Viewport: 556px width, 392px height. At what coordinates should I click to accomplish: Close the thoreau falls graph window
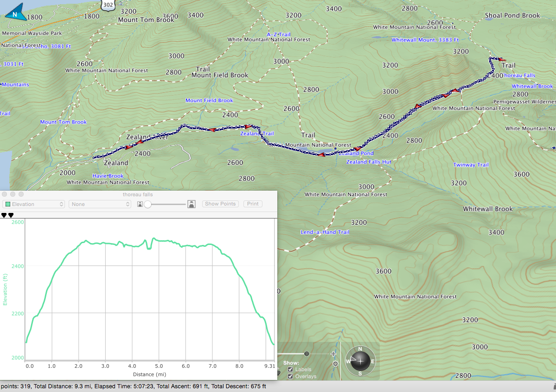(x=6, y=194)
